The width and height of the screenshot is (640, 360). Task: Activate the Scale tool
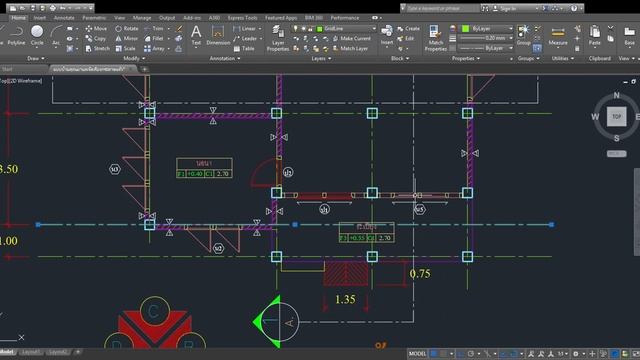pos(125,48)
